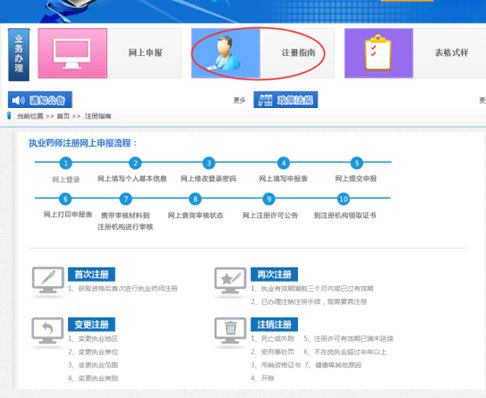Viewport: 486px width, 398px height.
Task: Click step 4 circle 网上填写申报表
Action: (x=283, y=163)
